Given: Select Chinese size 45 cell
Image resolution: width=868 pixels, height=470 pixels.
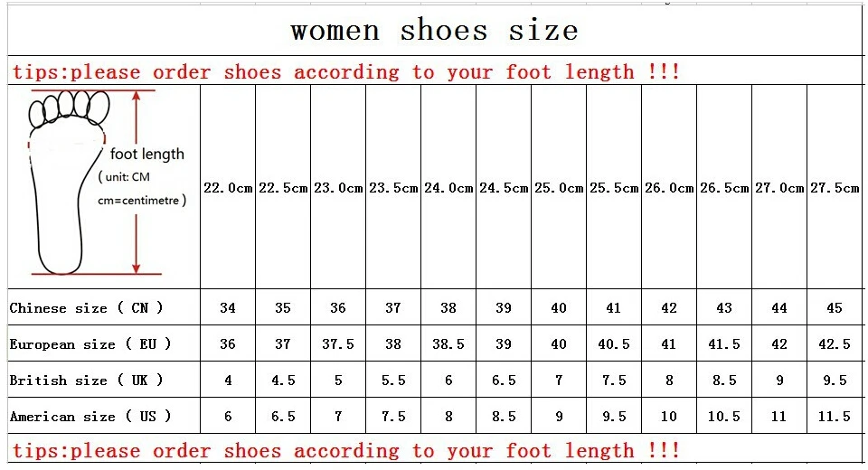Looking at the screenshot, I should (835, 307).
